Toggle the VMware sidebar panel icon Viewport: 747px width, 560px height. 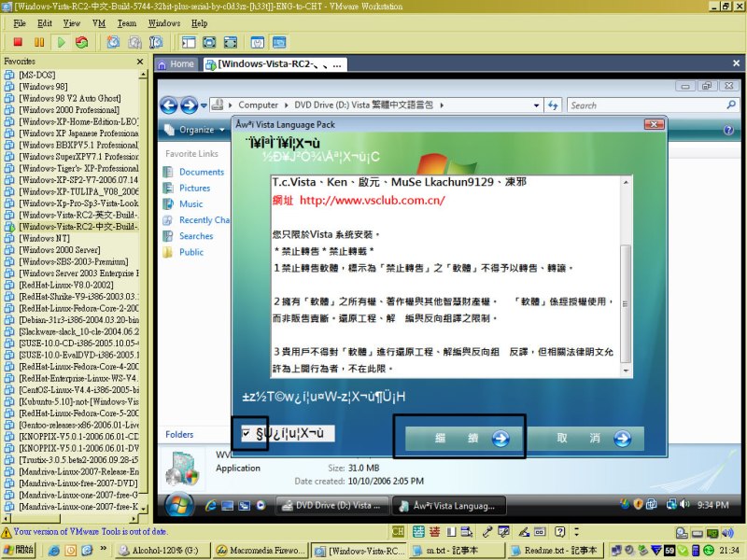point(189,42)
